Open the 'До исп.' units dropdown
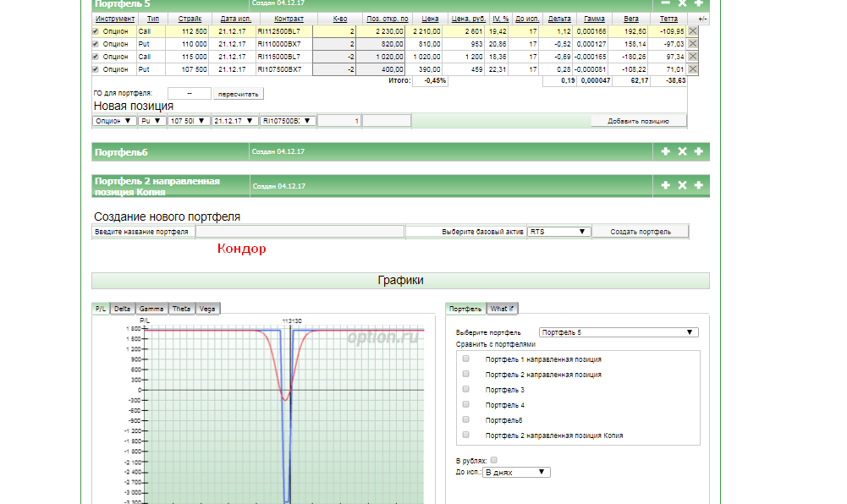 tap(516, 473)
